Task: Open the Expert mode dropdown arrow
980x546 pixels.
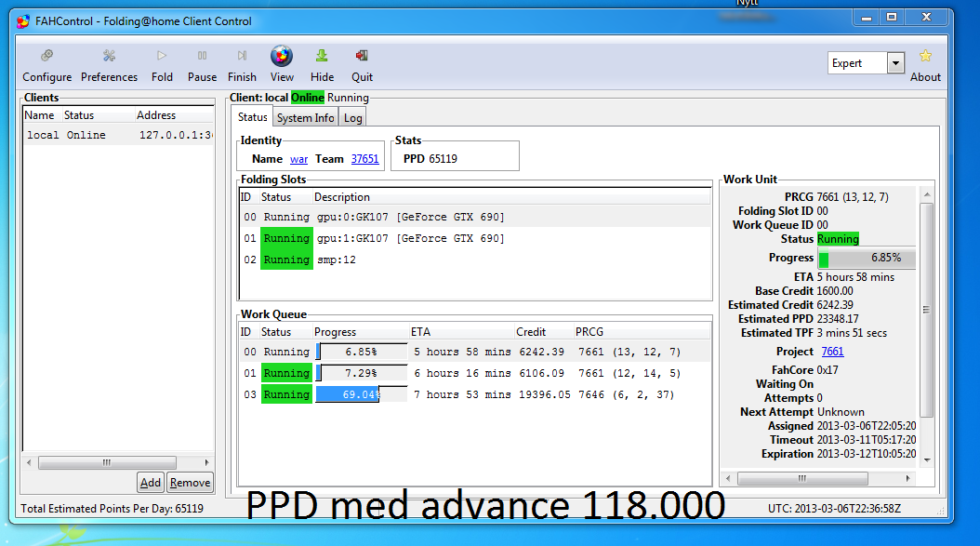Action: [895, 63]
